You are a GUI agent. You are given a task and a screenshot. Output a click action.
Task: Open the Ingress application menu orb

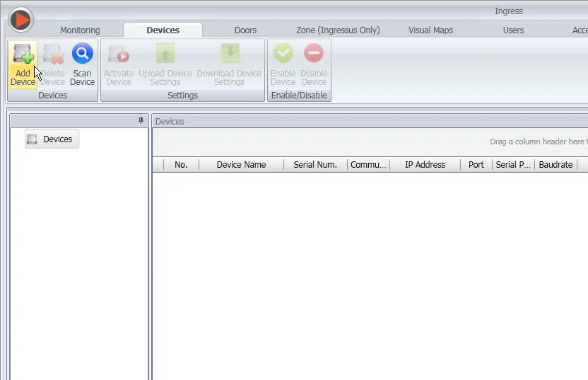(20, 20)
